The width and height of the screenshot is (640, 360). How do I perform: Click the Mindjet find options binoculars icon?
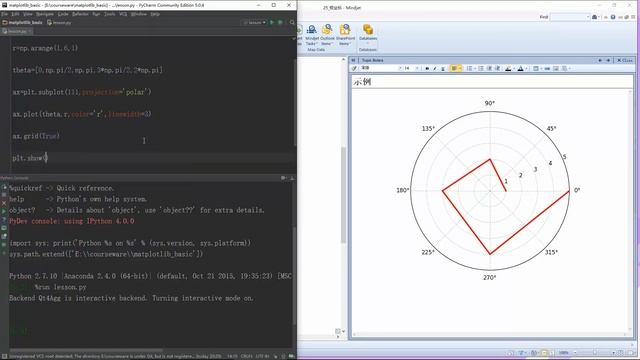[x=595, y=17]
